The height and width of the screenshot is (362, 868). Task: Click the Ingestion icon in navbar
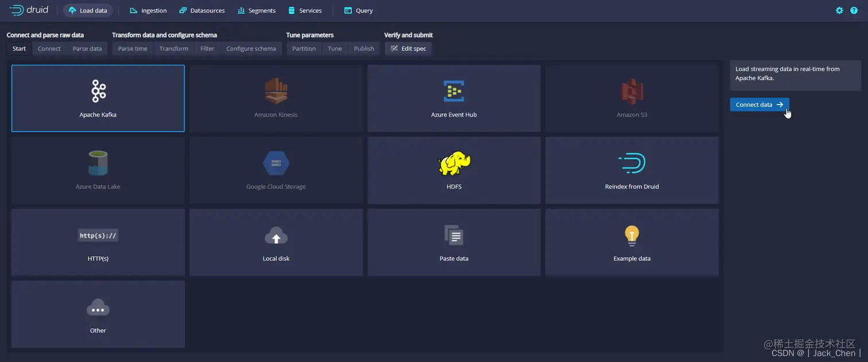(134, 10)
